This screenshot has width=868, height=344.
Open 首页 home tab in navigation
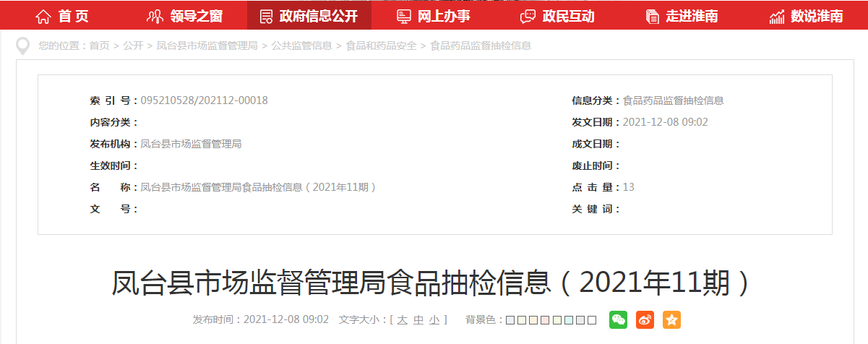61,16
